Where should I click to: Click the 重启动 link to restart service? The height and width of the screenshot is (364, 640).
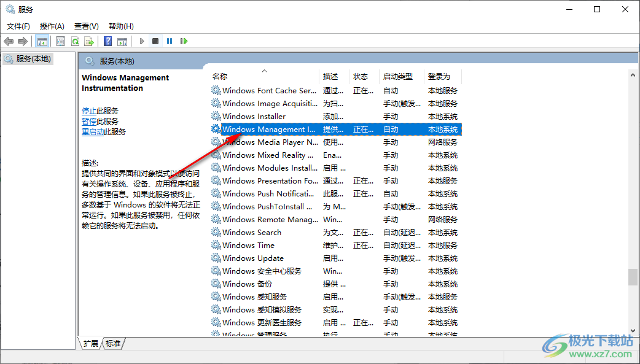click(93, 132)
